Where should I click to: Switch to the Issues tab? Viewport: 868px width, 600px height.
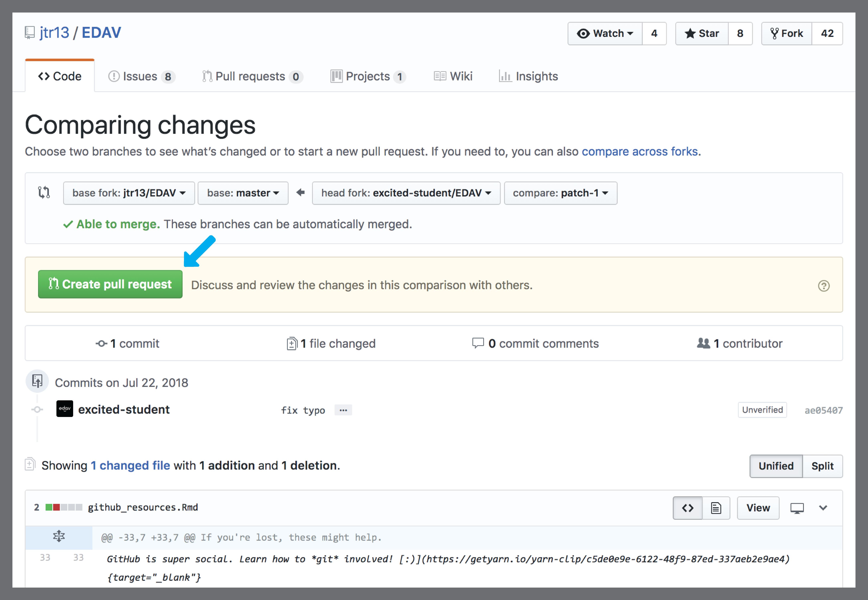click(x=142, y=76)
